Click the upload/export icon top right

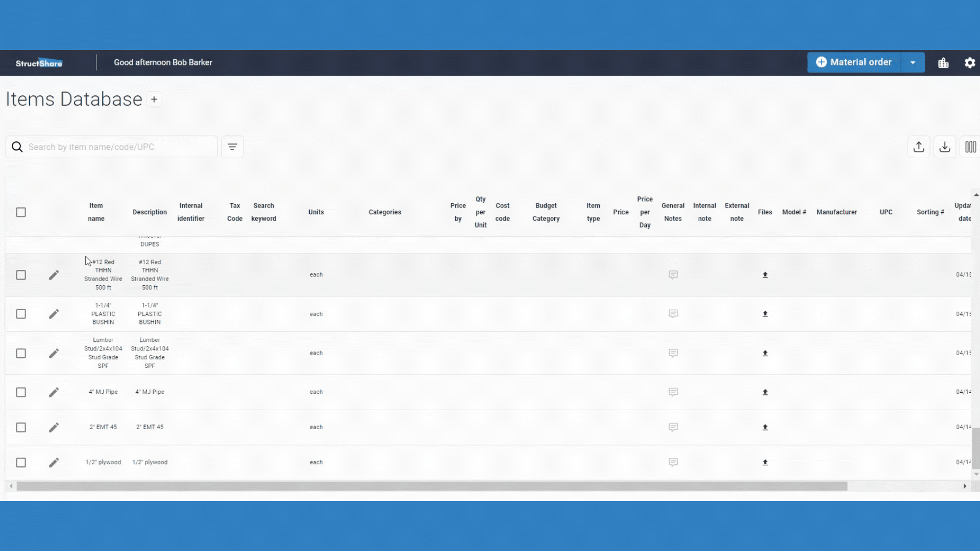[919, 146]
